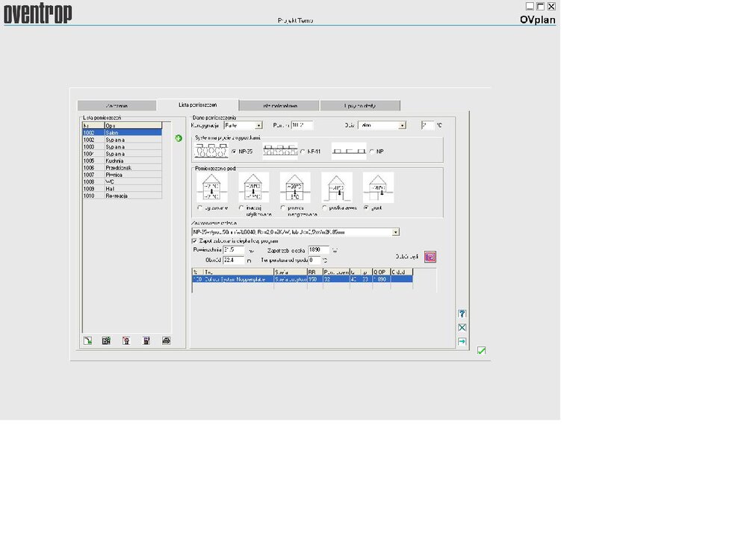Click the first trash can delete icon

126,340
